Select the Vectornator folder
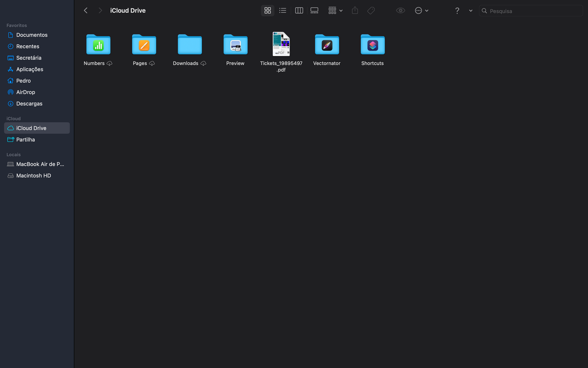Image resolution: width=588 pixels, height=368 pixels. (327, 45)
